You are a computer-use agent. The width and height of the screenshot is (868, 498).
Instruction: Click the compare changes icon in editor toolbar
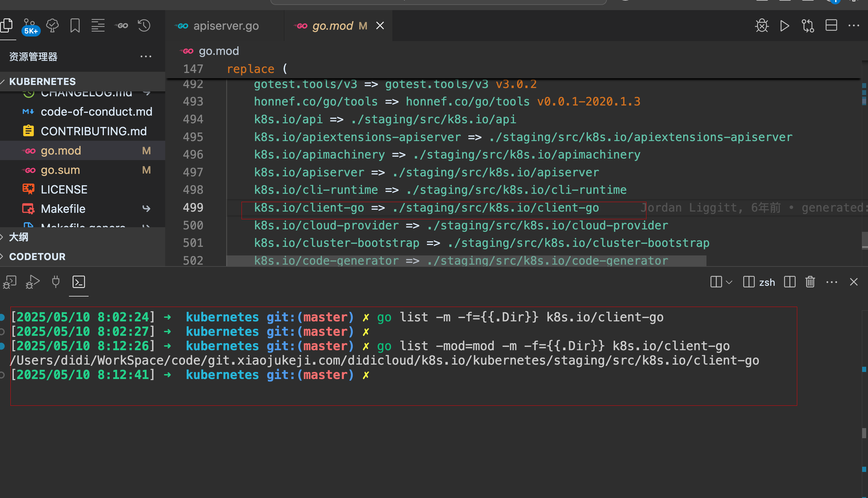coord(808,26)
